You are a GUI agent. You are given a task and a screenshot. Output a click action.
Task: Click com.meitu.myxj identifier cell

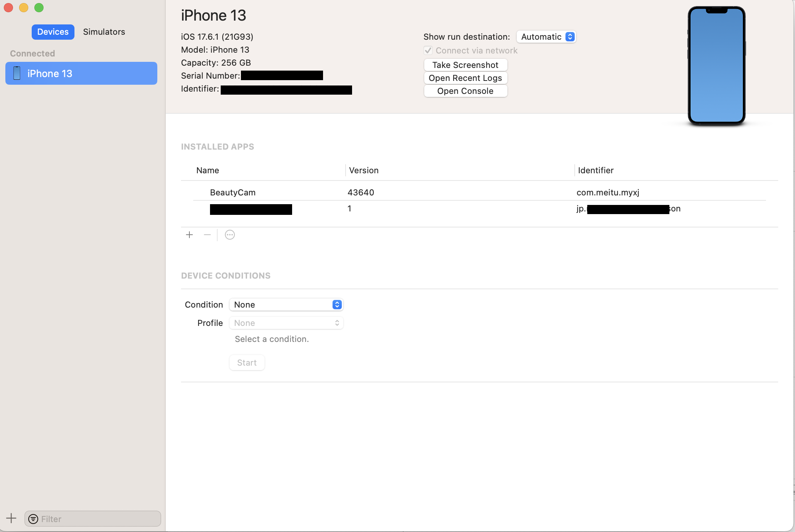point(608,192)
